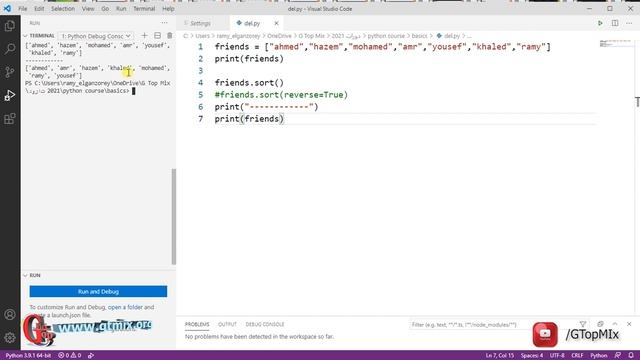This screenshot has height=360, width=640.
Task: Click 'python course' in breadcrumb path
Action: click(386, 36)
